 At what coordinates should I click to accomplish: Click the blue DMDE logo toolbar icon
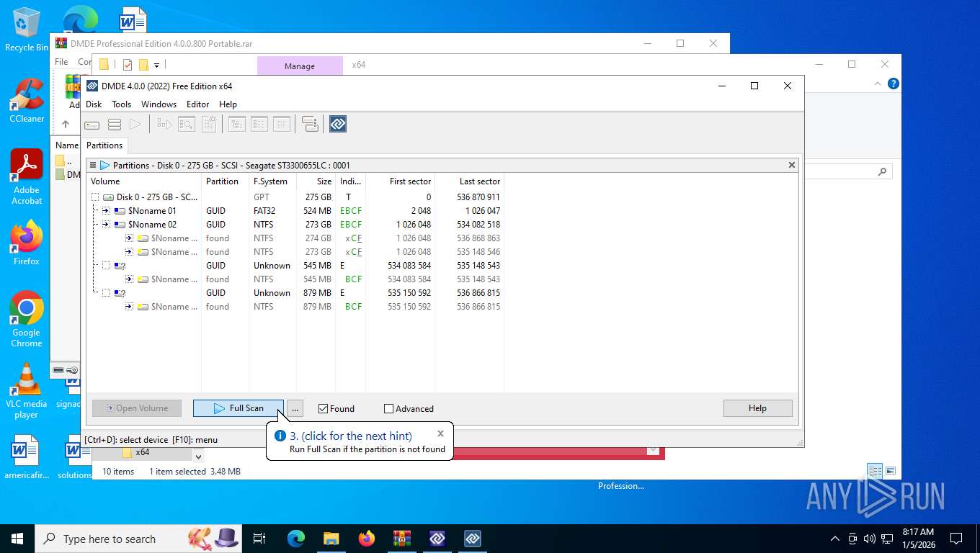[338, 125]
